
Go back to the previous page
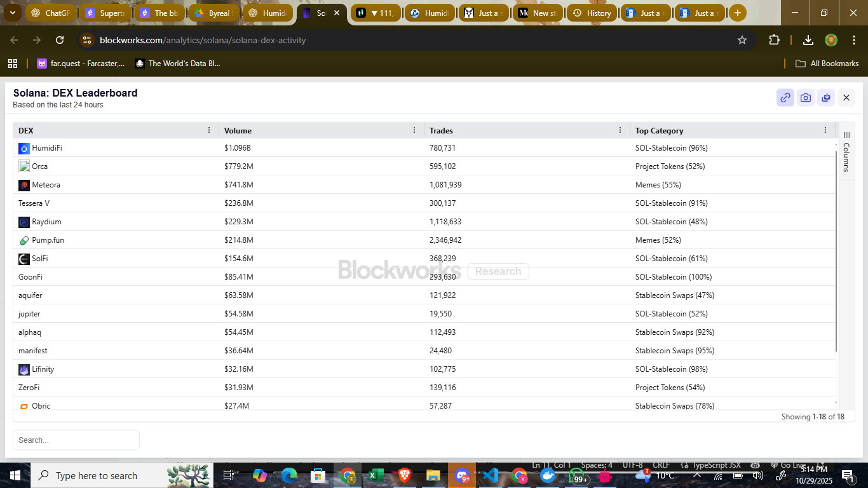(x=15, y=40)
